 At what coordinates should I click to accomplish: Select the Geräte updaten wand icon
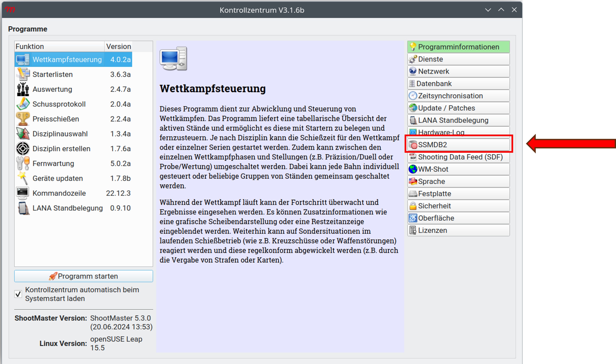[x=23, y=178]
